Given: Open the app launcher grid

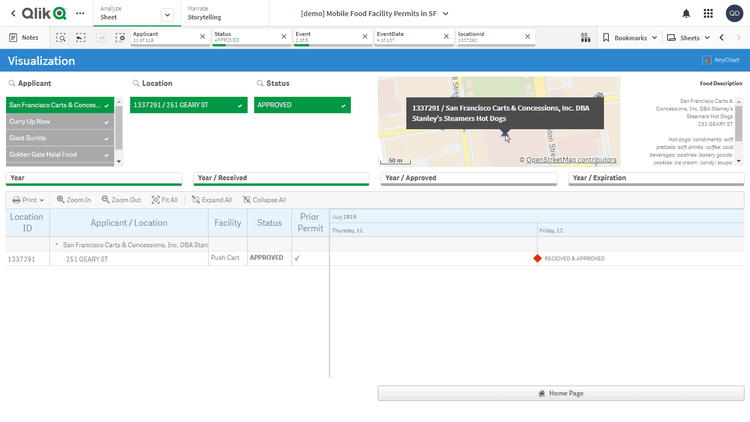Looking at the screenshot, I should (709, 13).
